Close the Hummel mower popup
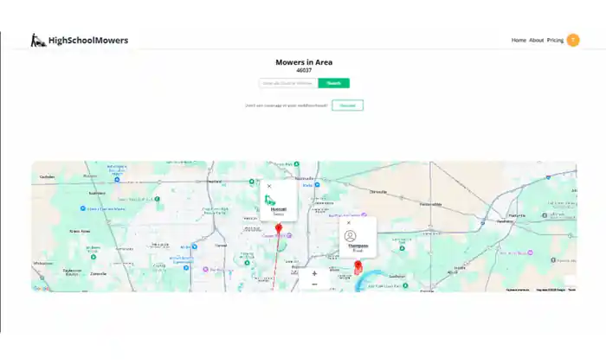Image resolution: width=606 pixels, height=364 pixels. point(269,186)
